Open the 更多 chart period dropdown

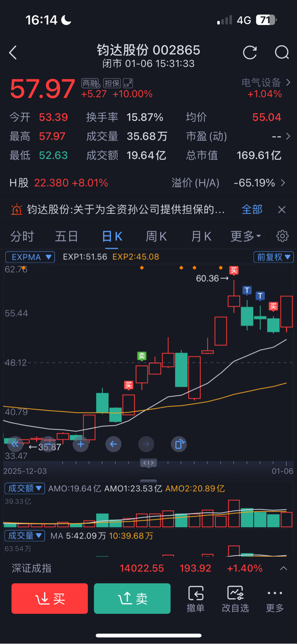[x=246, y=236]
